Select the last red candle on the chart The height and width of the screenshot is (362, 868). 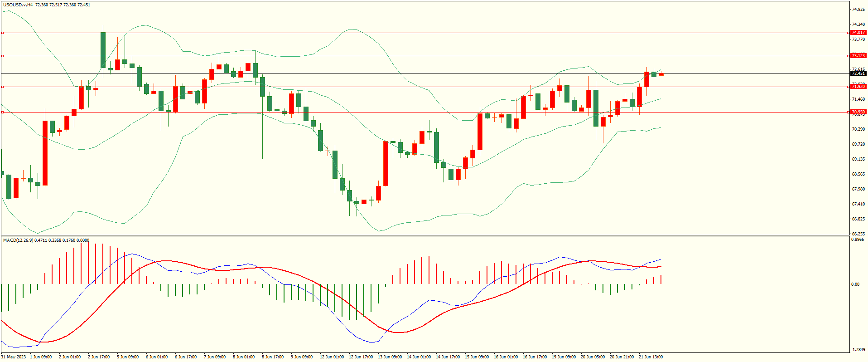click(661, 74)
